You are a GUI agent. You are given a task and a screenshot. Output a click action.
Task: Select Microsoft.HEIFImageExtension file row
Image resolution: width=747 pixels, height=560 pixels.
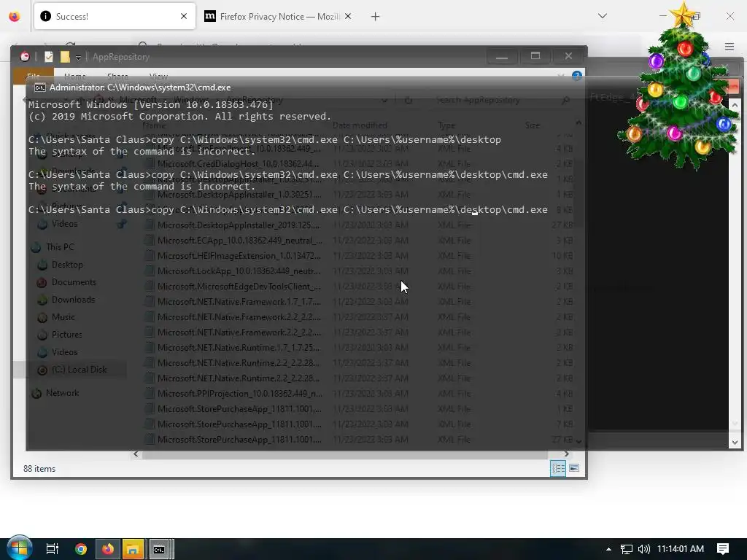(x=358, y=256)
